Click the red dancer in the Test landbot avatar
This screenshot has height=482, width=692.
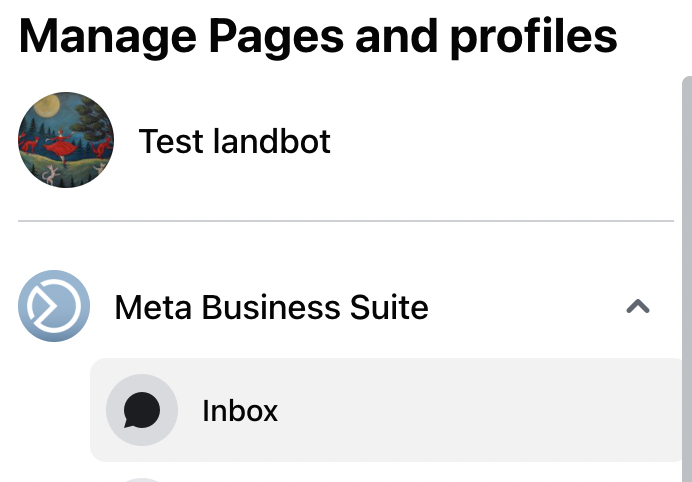60,145
